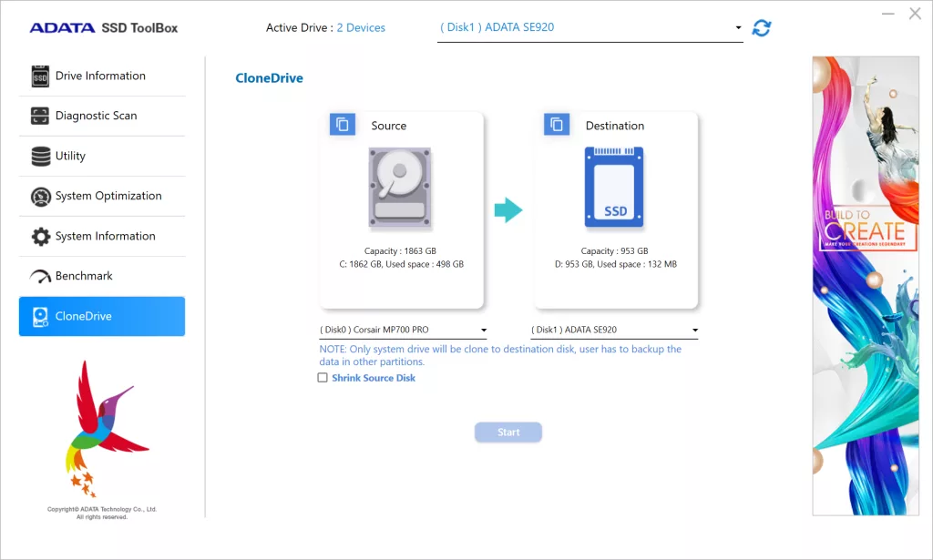This screenshot has width=933, height=560.
Task: Open the source disk Corsair MP700 PRO dropdown
Action: (403, 330)
